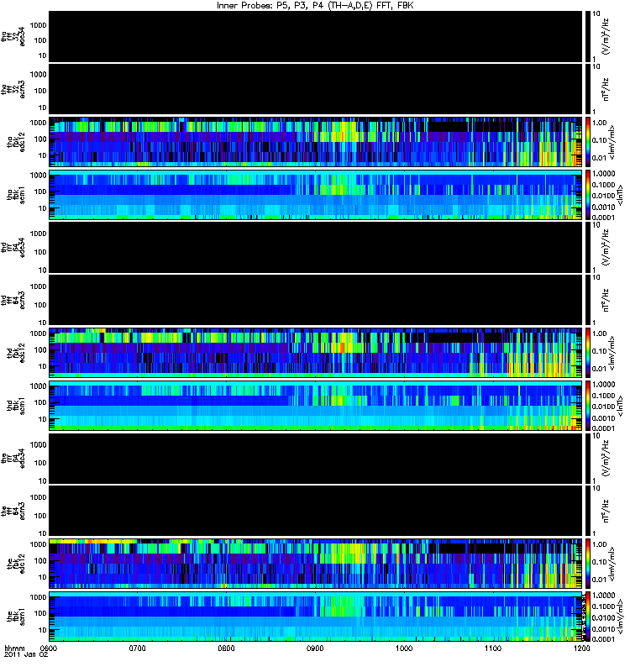This screenshot has height=672, width=630.
Task: Click the 'hhmm' axis unit label
Action: pos(14,648)
